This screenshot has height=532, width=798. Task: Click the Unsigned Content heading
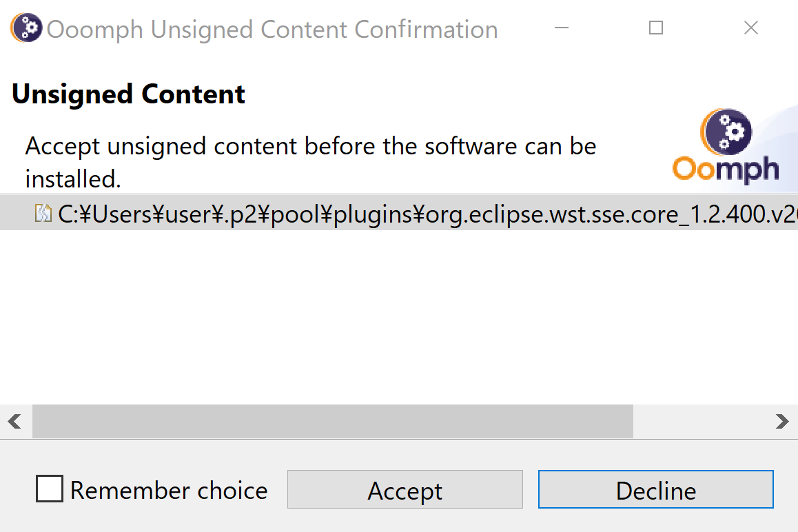(128, 94)
